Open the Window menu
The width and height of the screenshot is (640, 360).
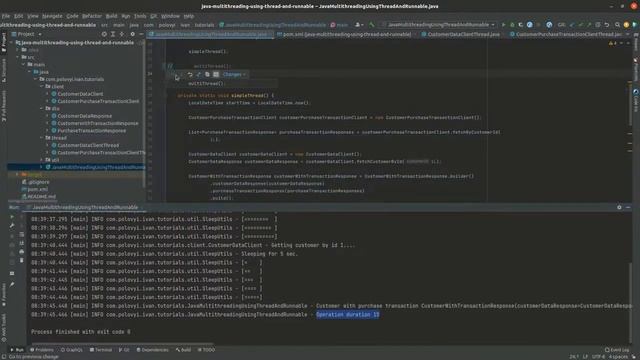[170, 16]
